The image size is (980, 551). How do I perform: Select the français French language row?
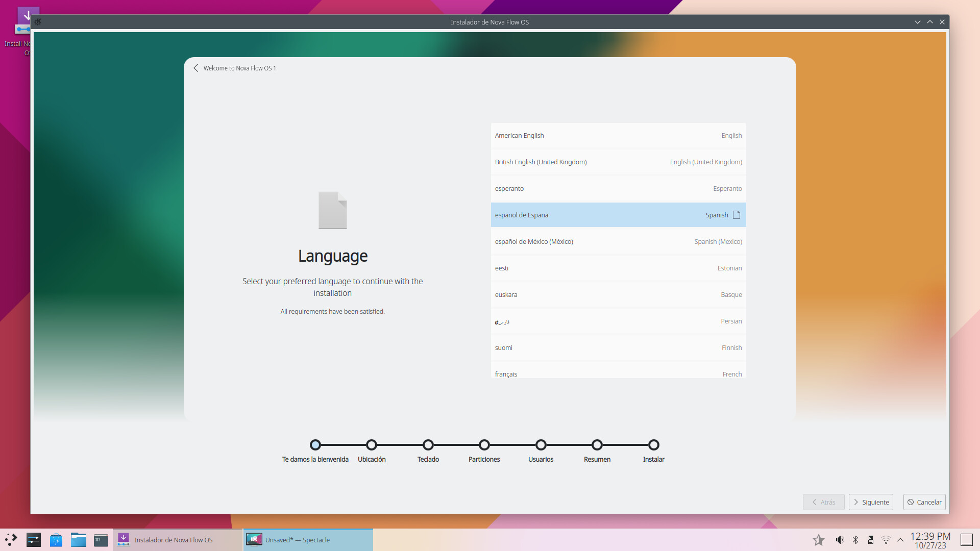click(618, 370)
